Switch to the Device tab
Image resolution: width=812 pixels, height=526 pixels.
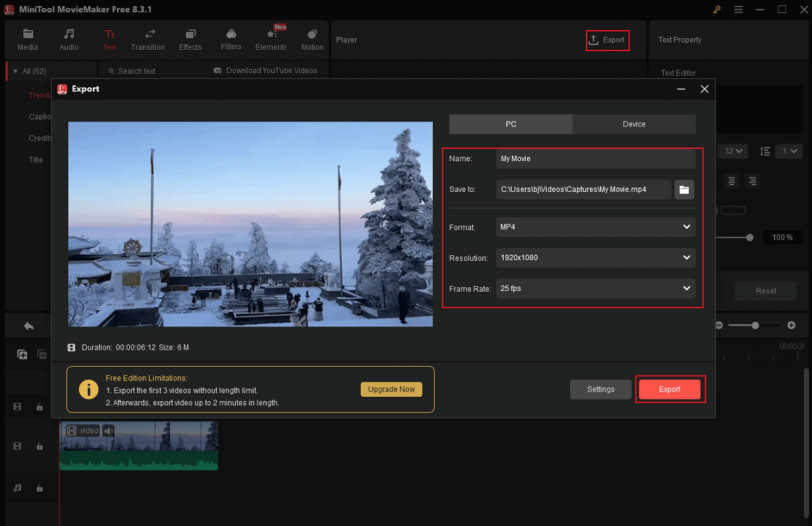[634, 124]
